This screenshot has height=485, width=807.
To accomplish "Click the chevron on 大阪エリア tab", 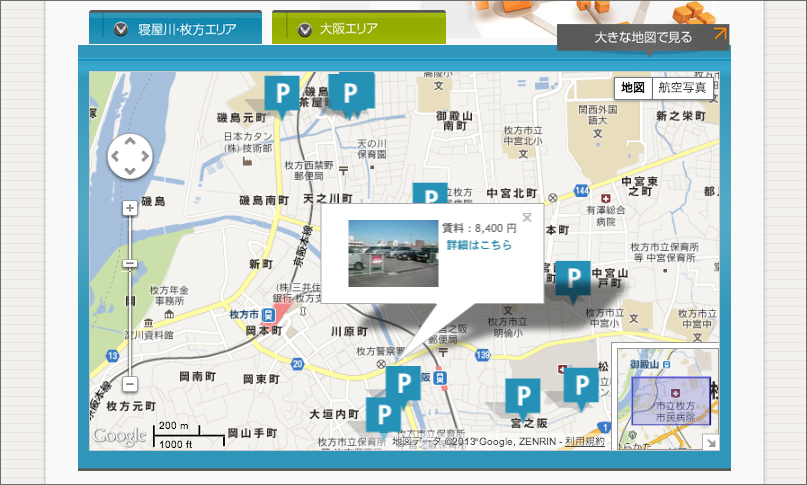I will [305, 29].
